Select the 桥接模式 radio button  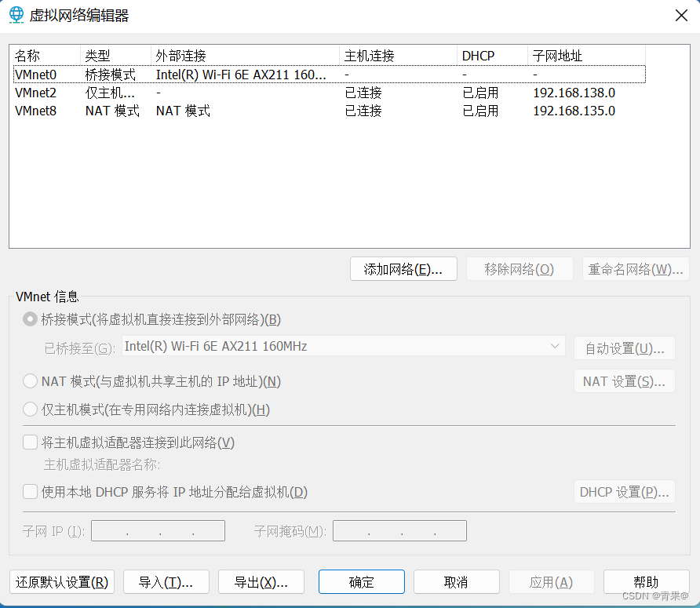point(30,319)
